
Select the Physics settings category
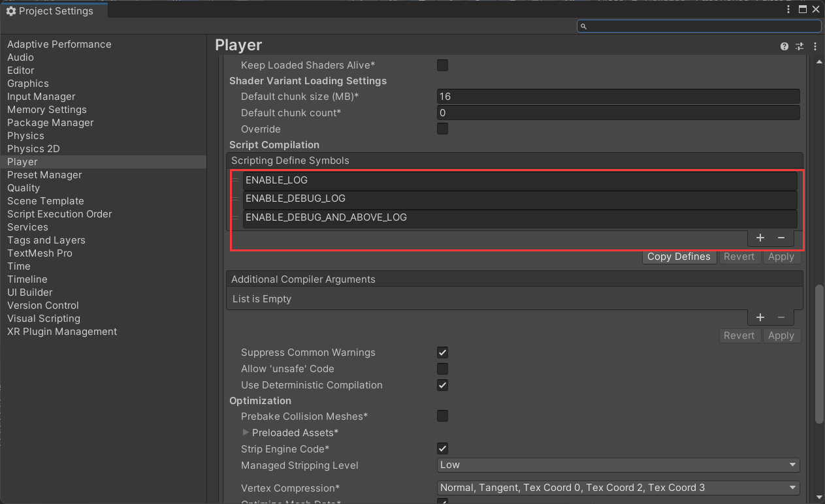coord(25,136)
